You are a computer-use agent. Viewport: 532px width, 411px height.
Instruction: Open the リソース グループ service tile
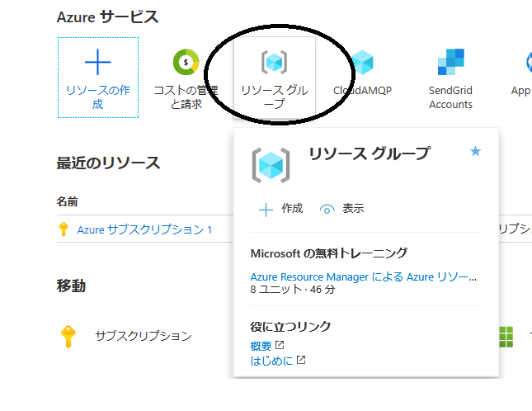pos(275,78)
